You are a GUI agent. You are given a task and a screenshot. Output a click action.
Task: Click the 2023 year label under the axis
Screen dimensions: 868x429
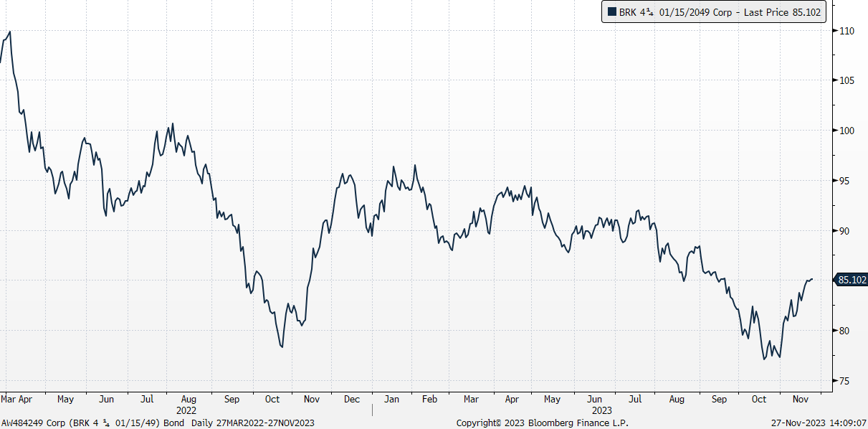click(x=602, y=410)
